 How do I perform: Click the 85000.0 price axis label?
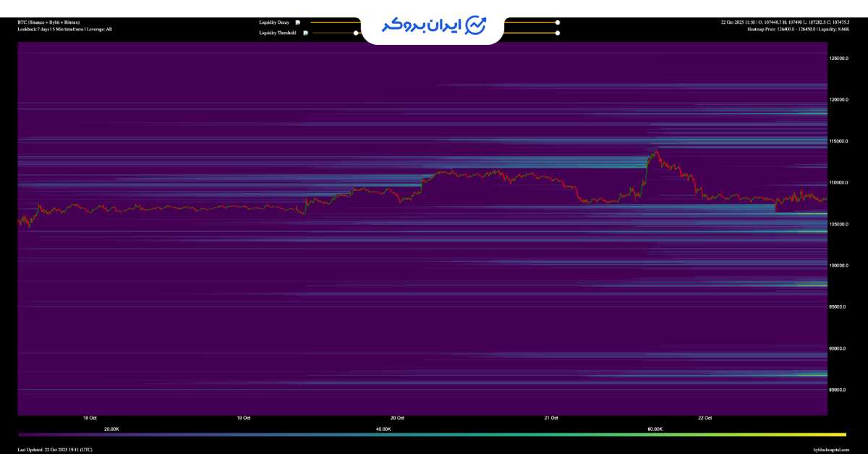(x=838, y=390)
